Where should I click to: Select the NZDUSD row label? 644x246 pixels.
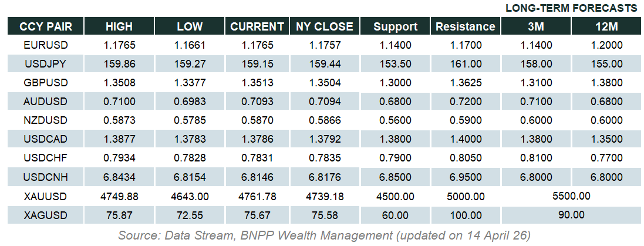[x=46, y=120]
